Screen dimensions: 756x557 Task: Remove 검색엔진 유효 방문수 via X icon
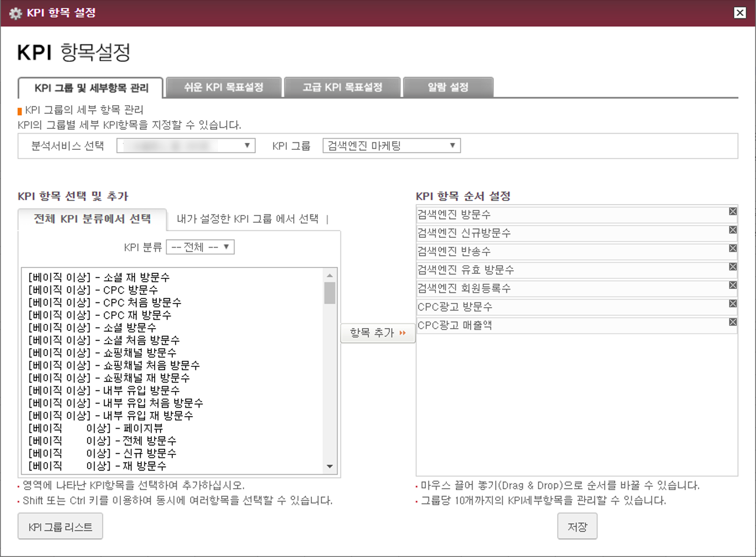732,267
